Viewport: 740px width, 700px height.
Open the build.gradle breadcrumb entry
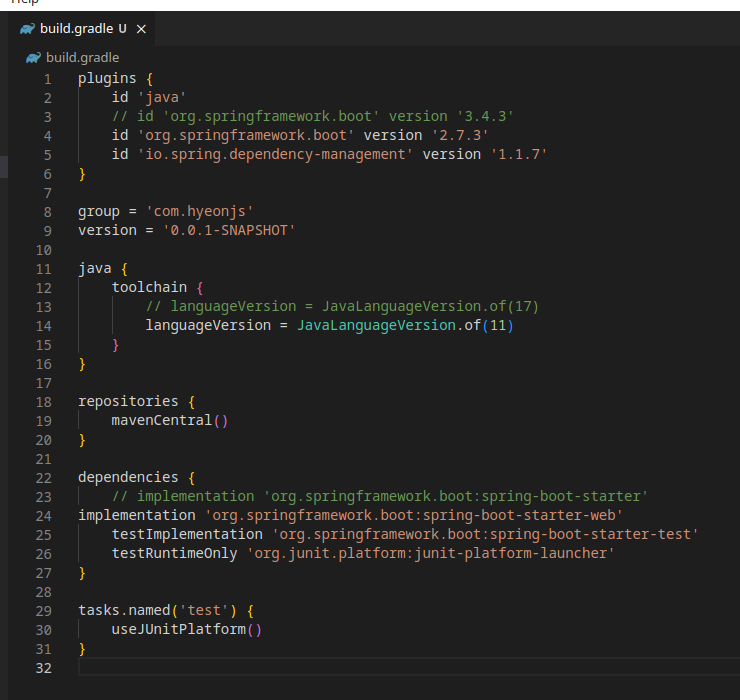[x=83, y=58]
